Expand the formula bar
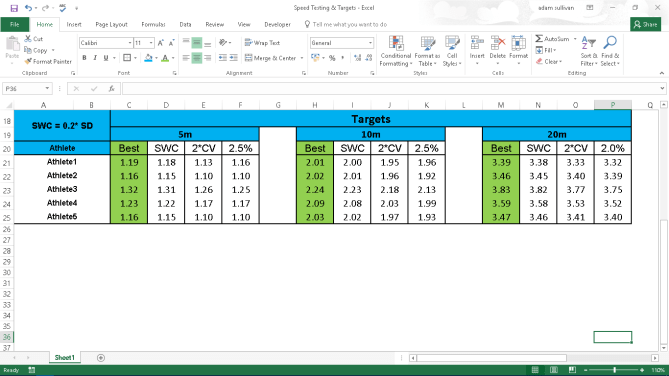 coord(662,88)
